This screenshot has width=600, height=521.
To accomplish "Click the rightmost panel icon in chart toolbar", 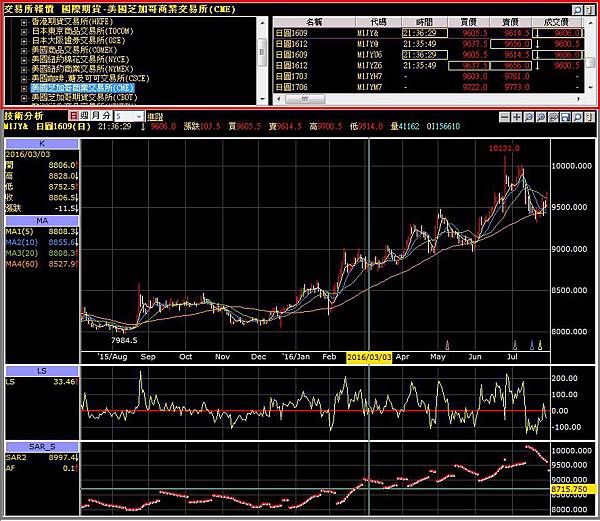I will point(589,117).
